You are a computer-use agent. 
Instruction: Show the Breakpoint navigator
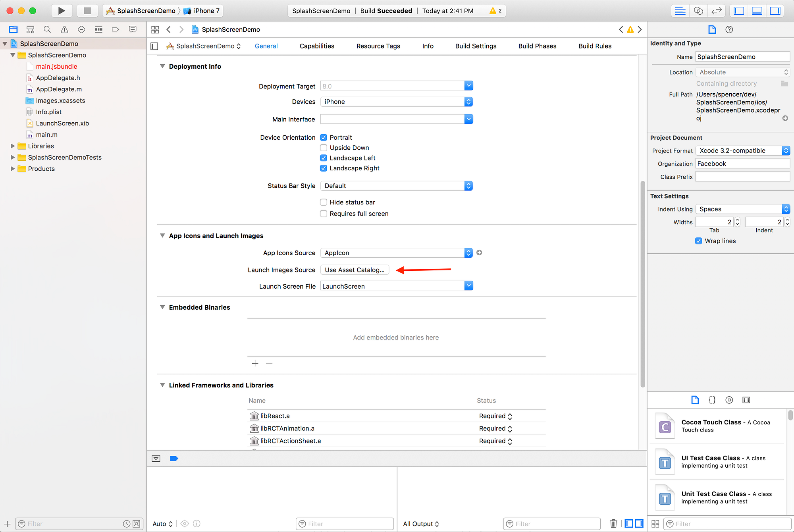(x=116, y=29)
